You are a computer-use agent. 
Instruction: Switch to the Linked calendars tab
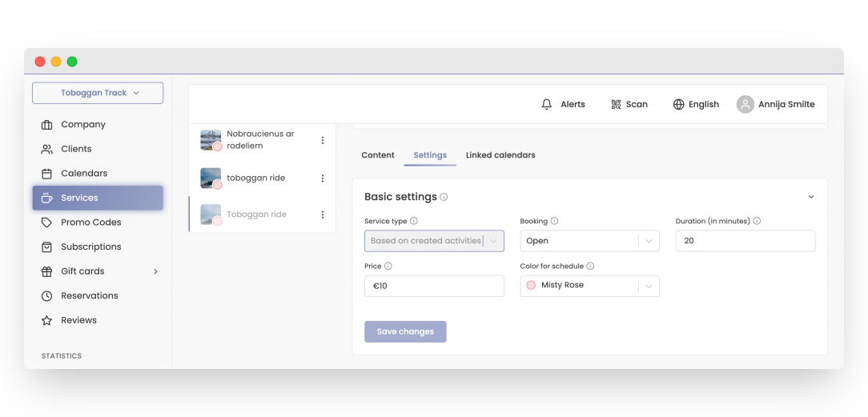(500, 155)
